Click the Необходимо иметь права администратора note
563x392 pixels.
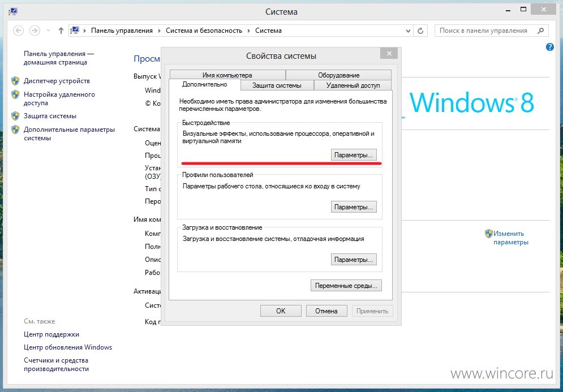pos(283,105)
